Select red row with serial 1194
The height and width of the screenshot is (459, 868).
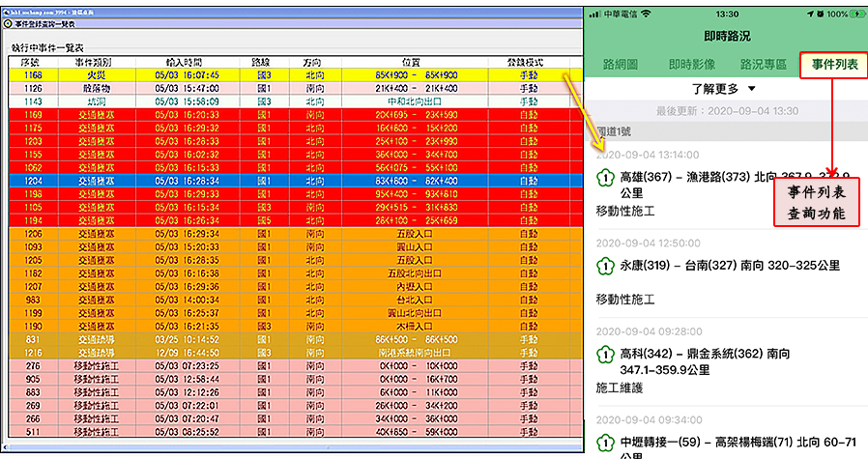[294, 221]
